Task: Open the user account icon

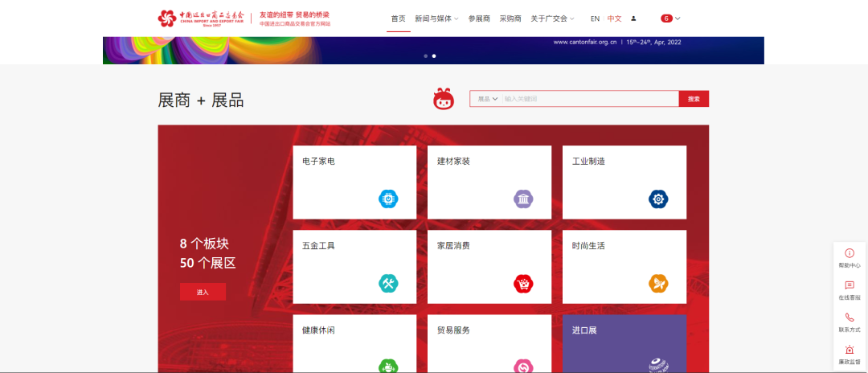Action: point(633,18)
